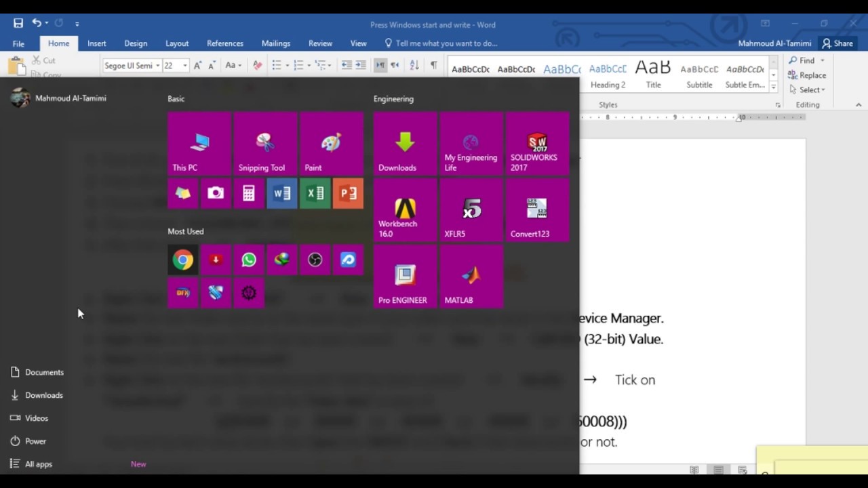Click the Word Save icon
868x488 pixels.
pos(18,23)
